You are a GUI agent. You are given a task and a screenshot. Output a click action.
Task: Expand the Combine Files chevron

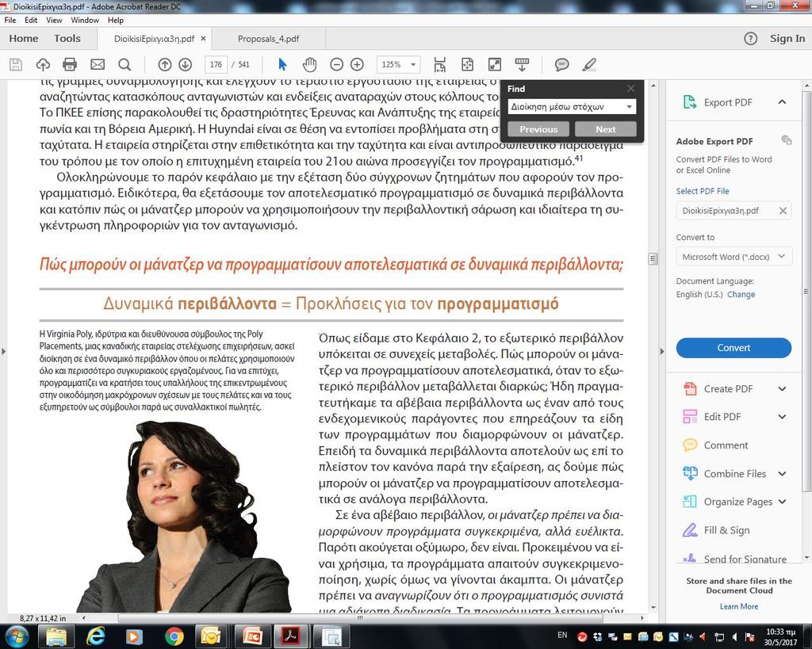coord(782,474)
